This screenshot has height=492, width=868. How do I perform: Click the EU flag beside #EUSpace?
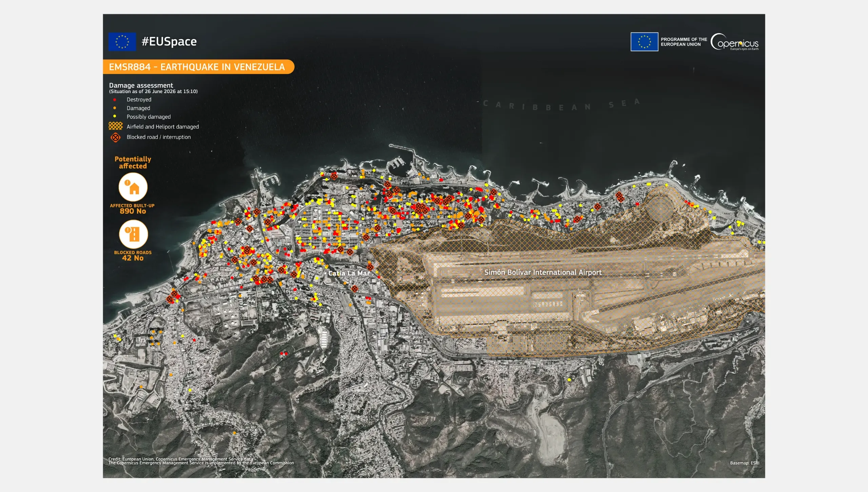[x=122, y=42]
